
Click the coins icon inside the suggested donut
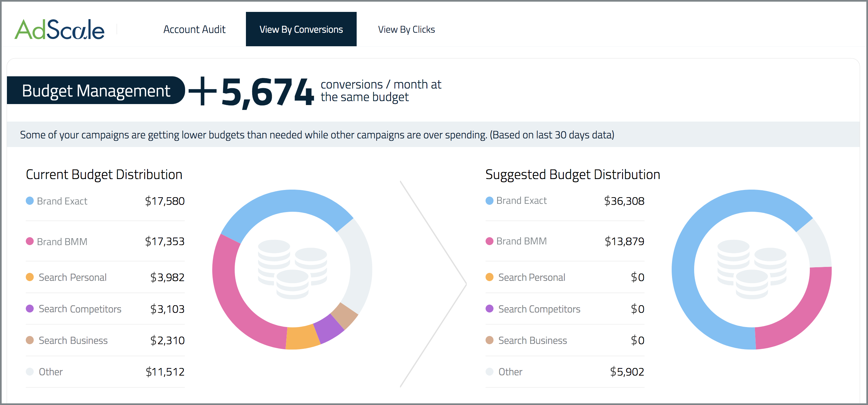[x=752, y=269]
